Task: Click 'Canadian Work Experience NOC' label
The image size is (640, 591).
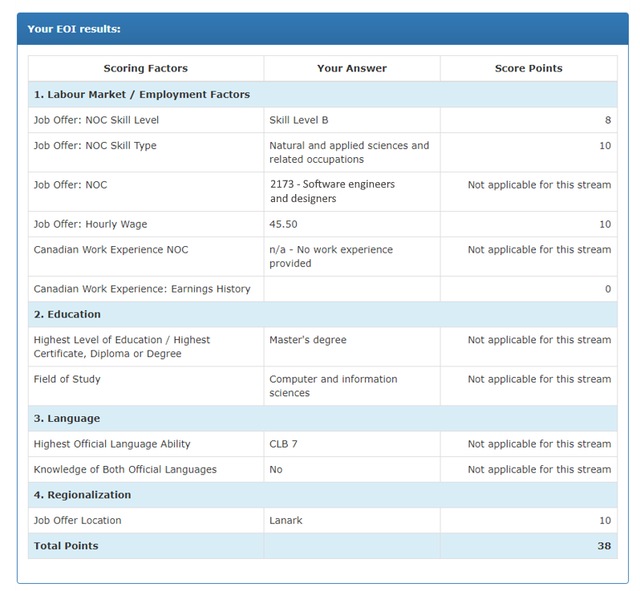Action: [x=111, y=250]
